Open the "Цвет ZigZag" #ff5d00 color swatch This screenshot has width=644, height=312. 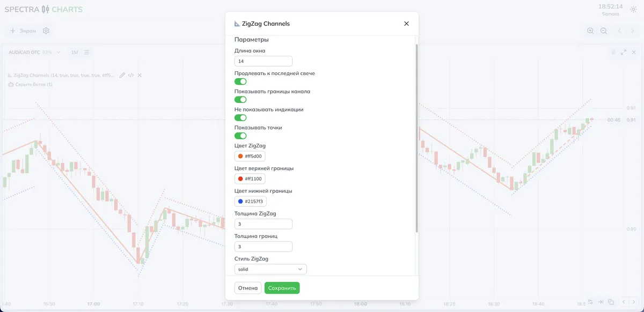[250, 156]
